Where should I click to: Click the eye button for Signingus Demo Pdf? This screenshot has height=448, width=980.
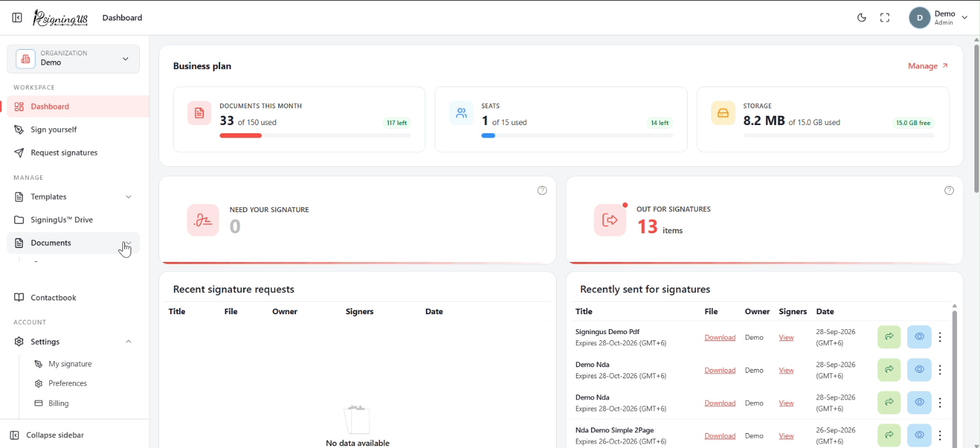919,337
